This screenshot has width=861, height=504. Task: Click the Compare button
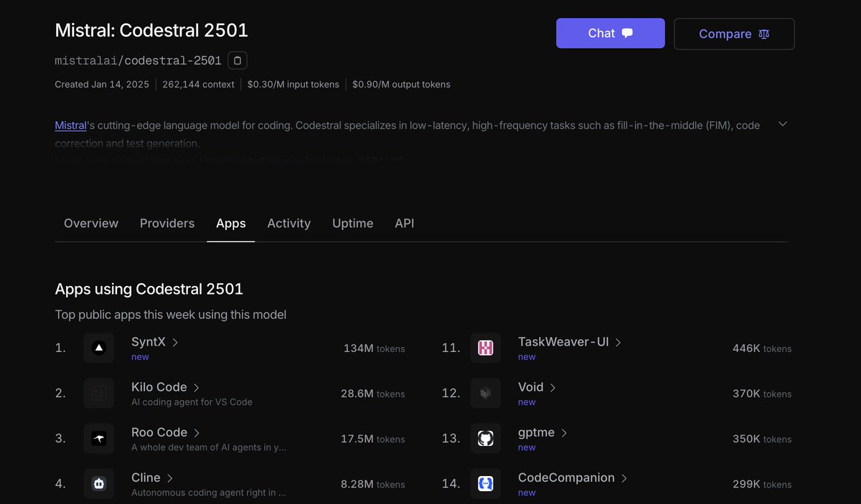pos(734,34)
